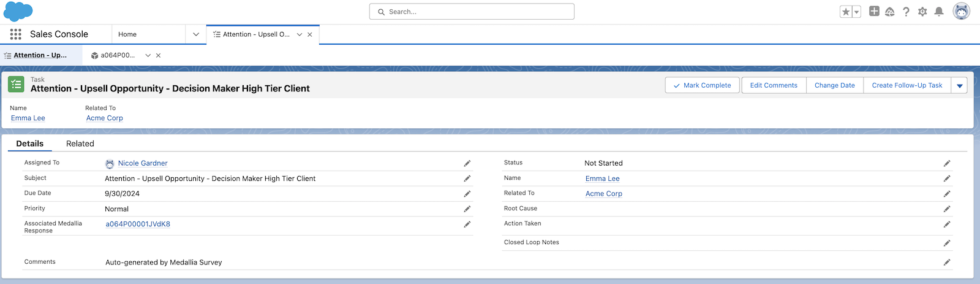The height and width of the screenshot is (284, 980).
Task: Open the navigation menu chevron beside Home
Action: 196,34
